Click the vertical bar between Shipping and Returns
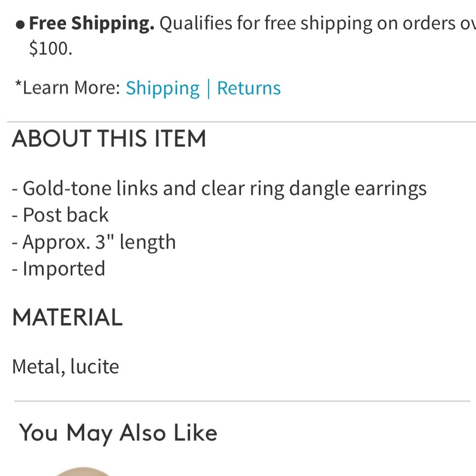Screen dimensions: 476x476 [x=208, y=88]
